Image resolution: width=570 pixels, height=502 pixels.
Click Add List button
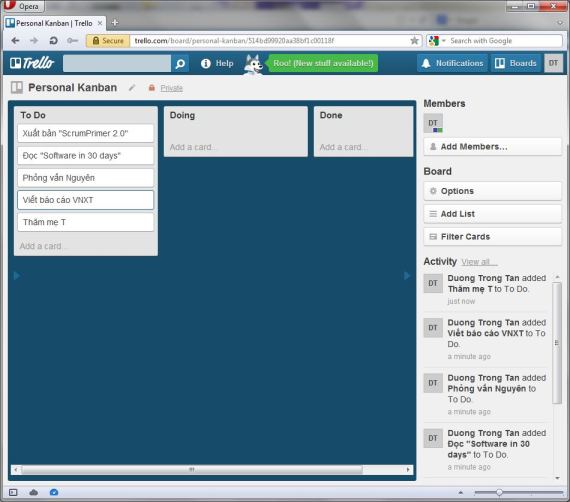click(493, 214)
